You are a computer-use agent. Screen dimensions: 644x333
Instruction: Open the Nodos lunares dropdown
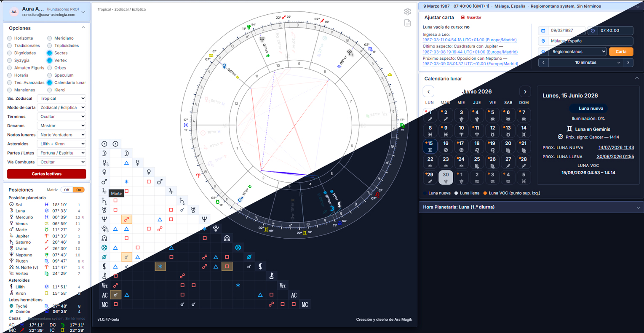pos(62,135)
